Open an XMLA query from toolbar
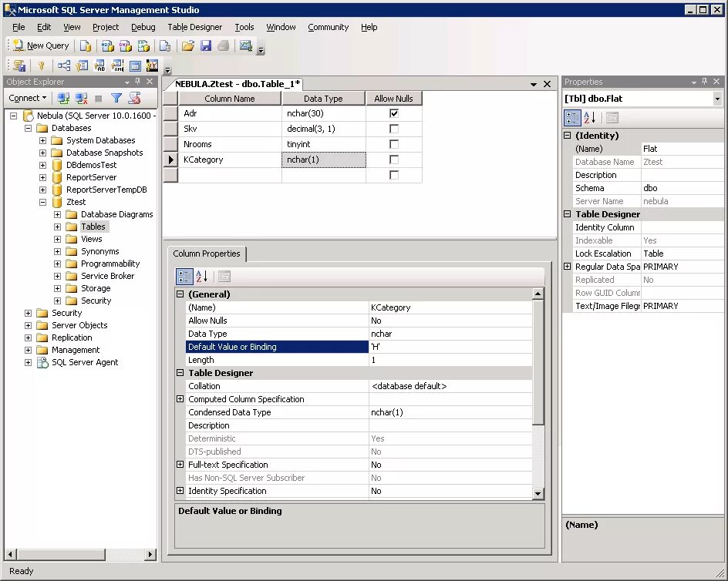 [143, 45]
